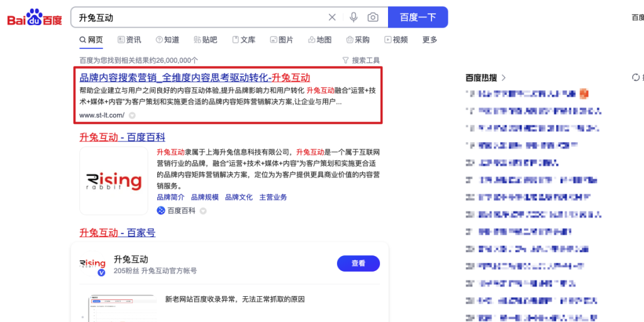The image size is (644, 322).
Task: Open the 品牌规模 sublink
Action: point(204,197)
